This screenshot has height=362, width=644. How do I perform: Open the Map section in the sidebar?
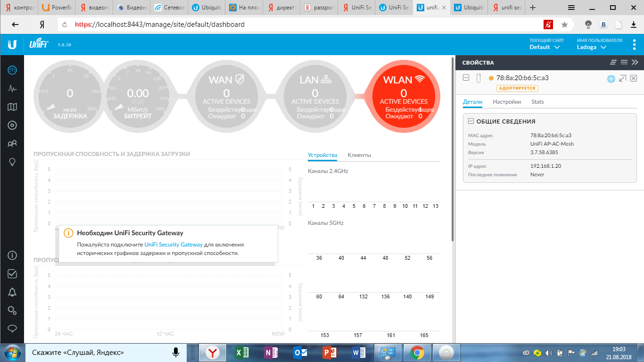click(x=12, y=107)
